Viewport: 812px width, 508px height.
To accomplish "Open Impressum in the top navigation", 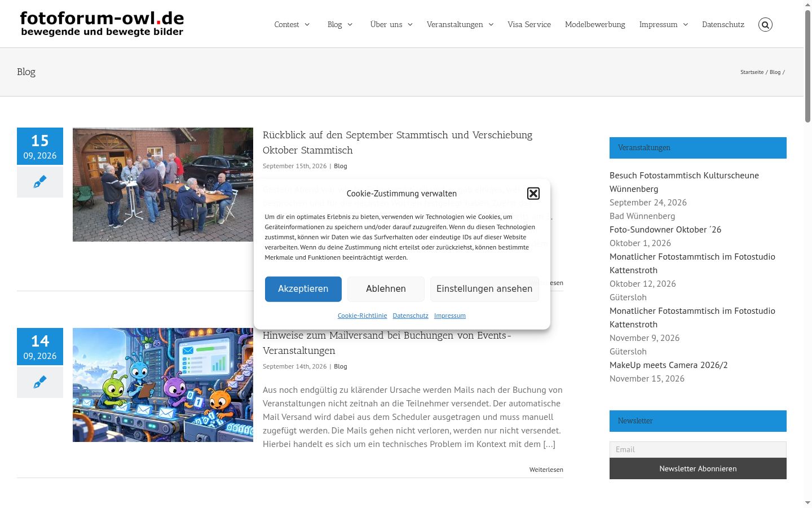I will (x=658, y=24).
